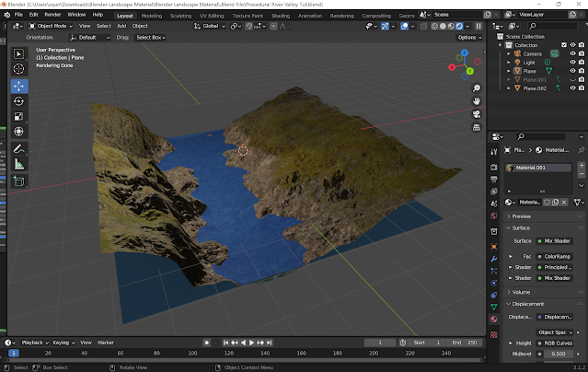Activate the Measure tool
The height and width of the screenshot is (372, 588).
18,164
